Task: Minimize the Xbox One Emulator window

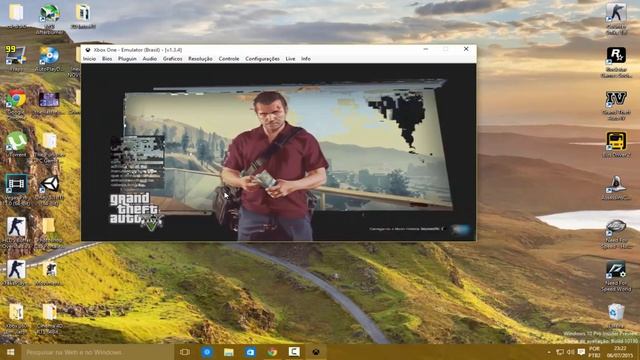Action: (426, 49)
